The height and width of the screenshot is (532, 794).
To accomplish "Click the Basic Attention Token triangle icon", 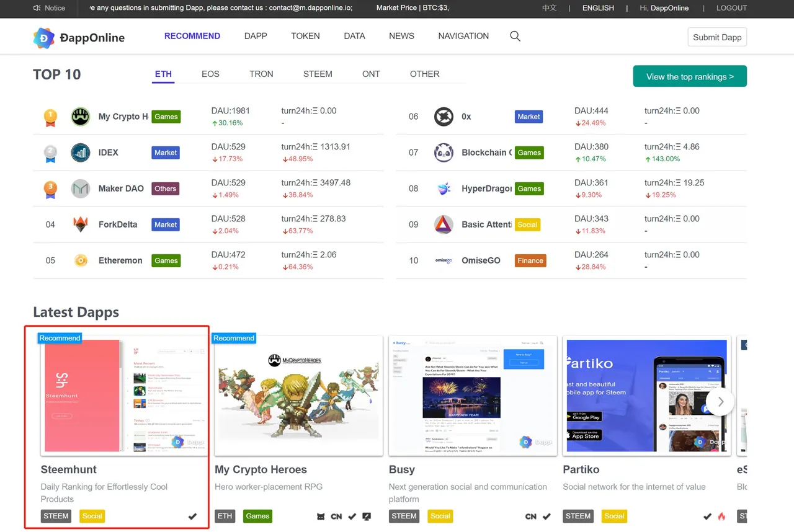I will pyautogui.click(x=444, y=224).
